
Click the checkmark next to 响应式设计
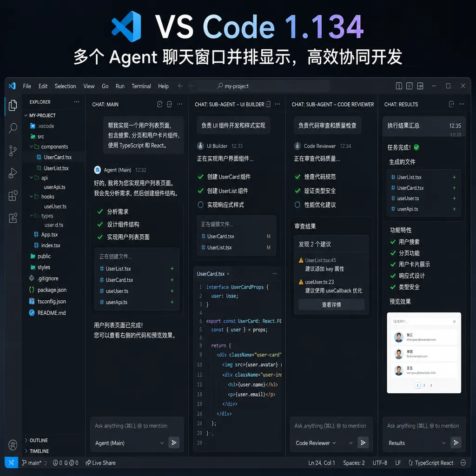[393, 276]
